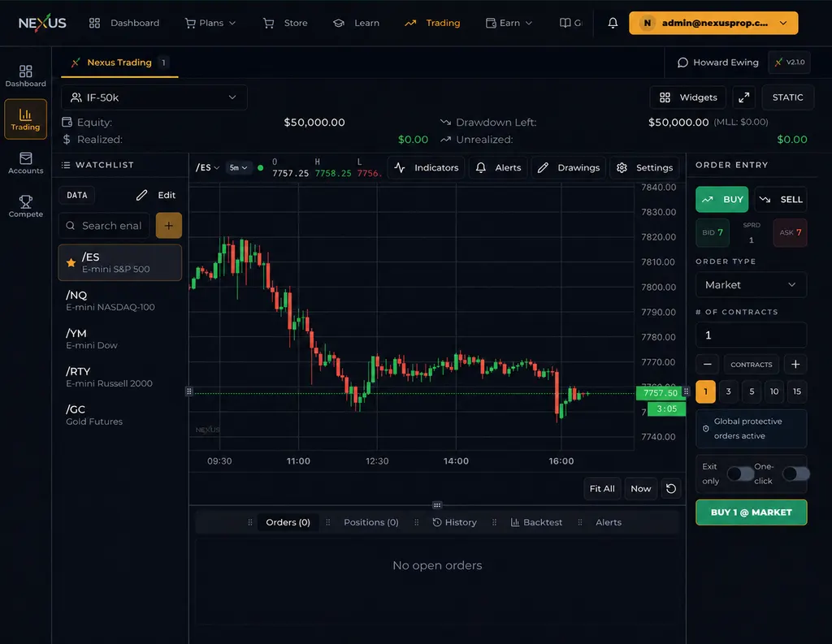Click the Nexus logo in header
Viewport: 832px width, 644px height.
(42, 23)
